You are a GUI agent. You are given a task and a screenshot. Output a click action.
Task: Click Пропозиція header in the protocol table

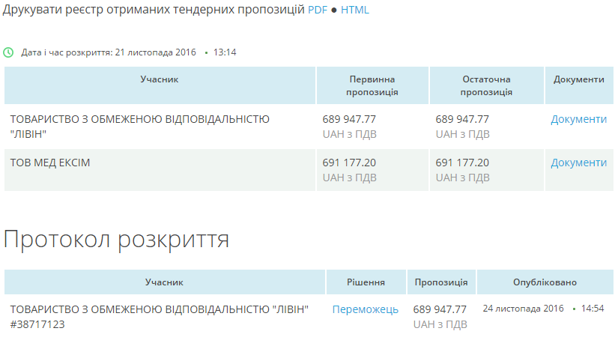coord(441,282)
